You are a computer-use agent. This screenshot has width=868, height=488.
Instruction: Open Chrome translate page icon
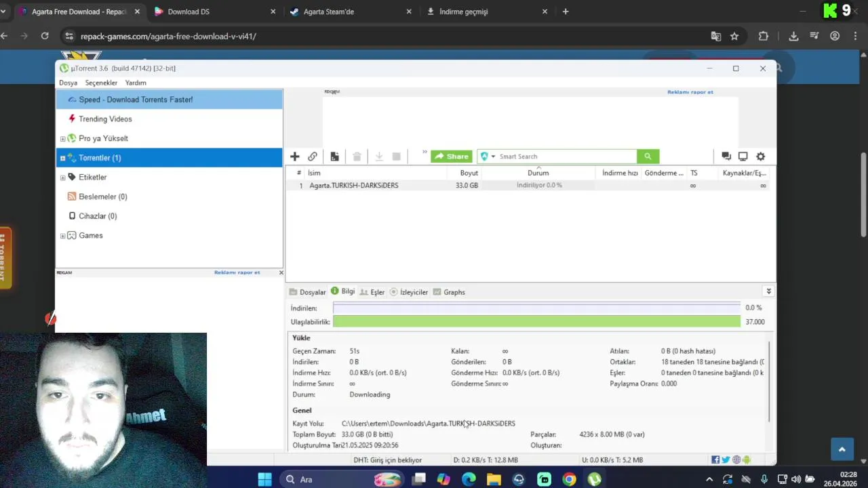pos(715,37)
